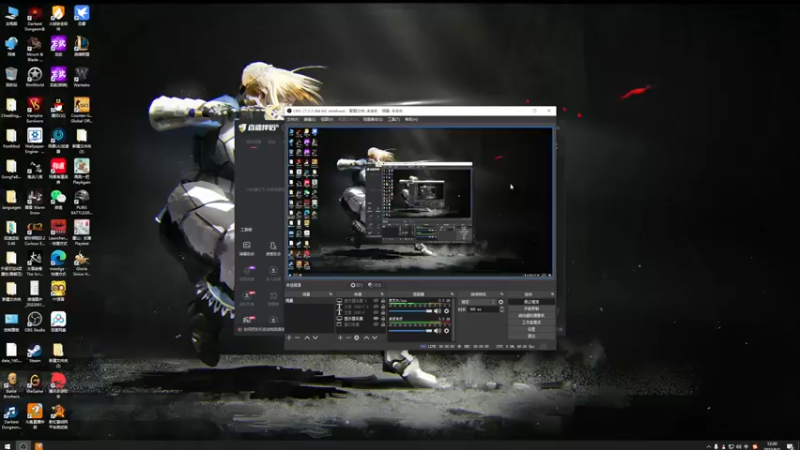Open the scene transition type dropdown

click(x=478, y=302)
